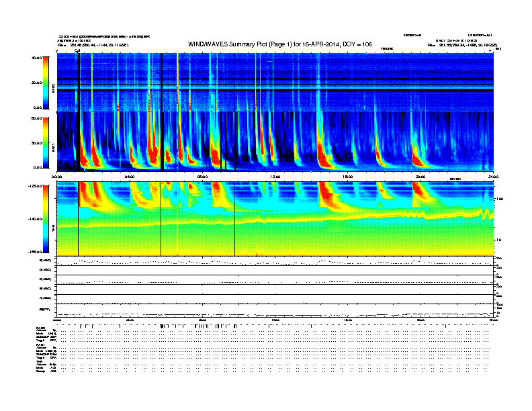This screenshot has width=532, height=411.
Task: Click inside the RAD1 spectrogram panel
Action: pos(275,142)
